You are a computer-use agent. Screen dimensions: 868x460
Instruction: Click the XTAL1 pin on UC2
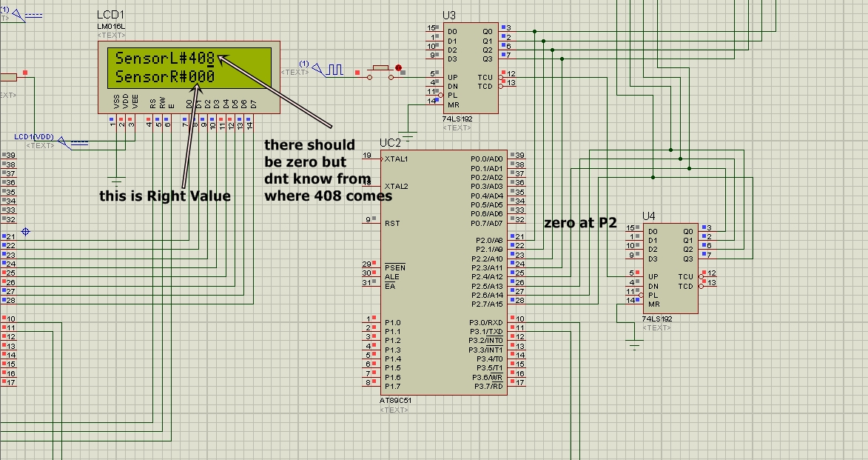pyautogui.click(x=396, y=159)
